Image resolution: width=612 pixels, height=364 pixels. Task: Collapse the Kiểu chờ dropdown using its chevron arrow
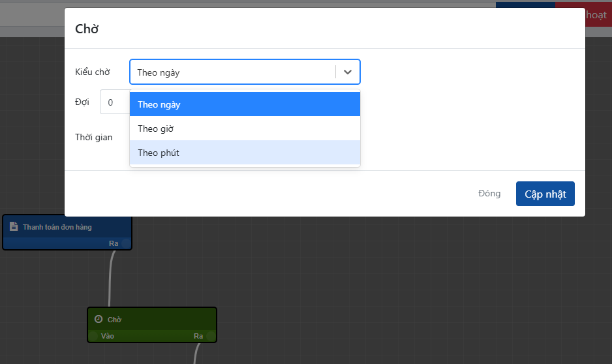[348, 72]
